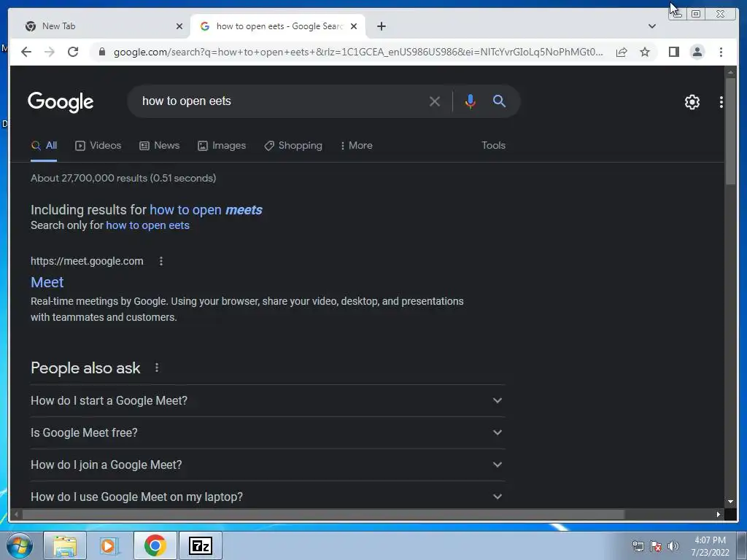Focus the Google search input field
The image size is (747, 560).
click(281, 101)
